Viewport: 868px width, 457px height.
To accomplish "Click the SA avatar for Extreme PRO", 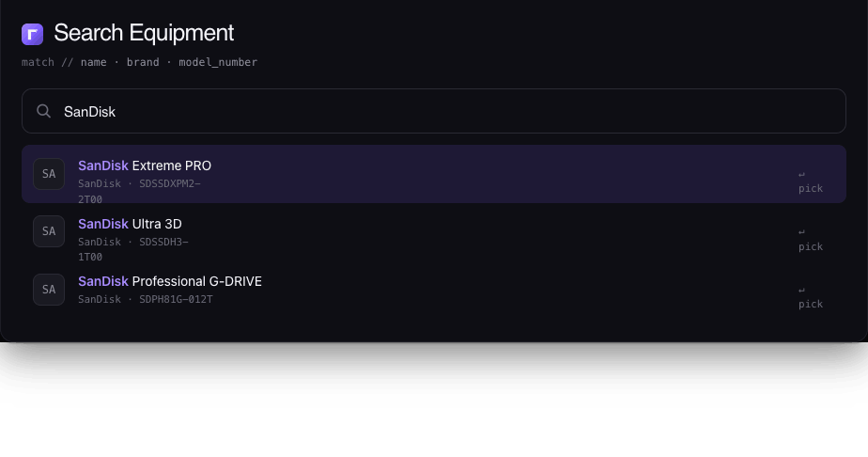I will click(49, 174).
